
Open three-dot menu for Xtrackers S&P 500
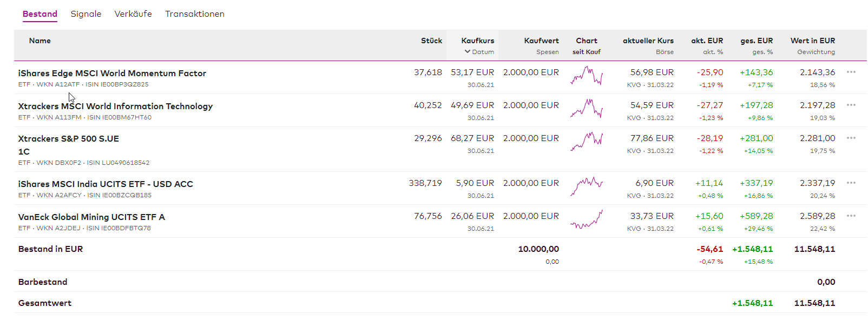[851, 138]
